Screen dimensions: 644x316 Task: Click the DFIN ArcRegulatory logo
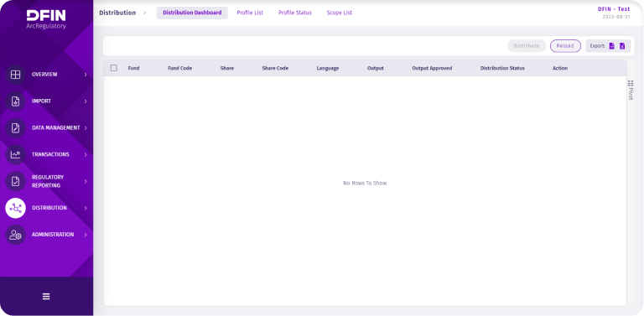click(46, 20)
